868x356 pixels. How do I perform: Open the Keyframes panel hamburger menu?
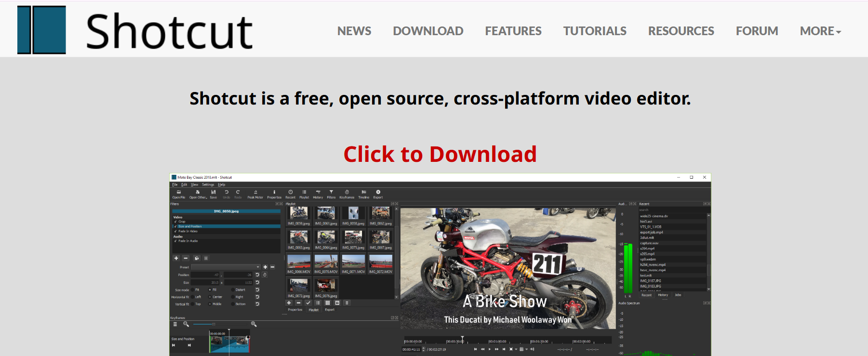pyautogui.click(x=175, y=324)
